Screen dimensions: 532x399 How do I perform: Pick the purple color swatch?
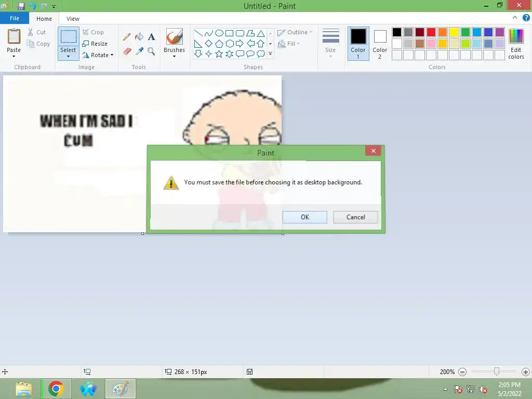click(x=500, y=32)
